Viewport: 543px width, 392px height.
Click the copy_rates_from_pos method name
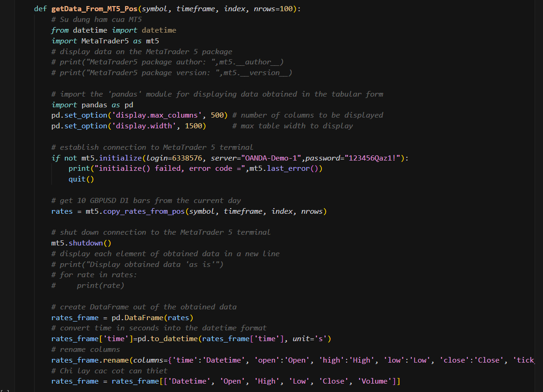point(144,211)
